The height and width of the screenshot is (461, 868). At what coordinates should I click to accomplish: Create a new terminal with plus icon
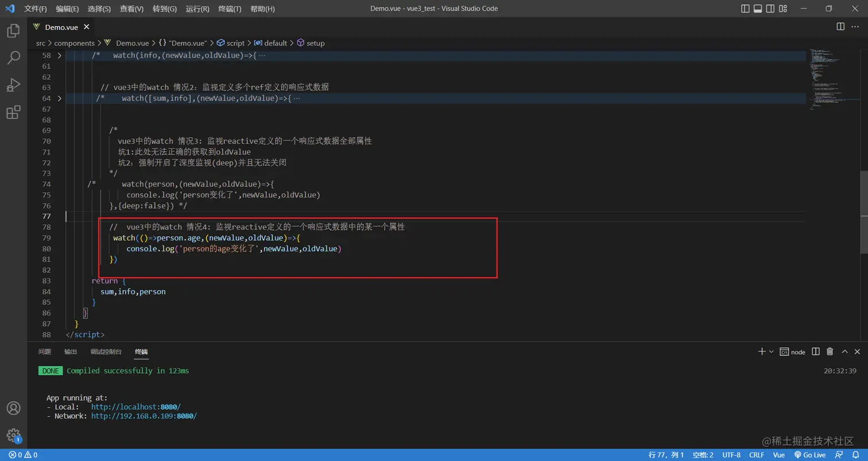point(762,351)
